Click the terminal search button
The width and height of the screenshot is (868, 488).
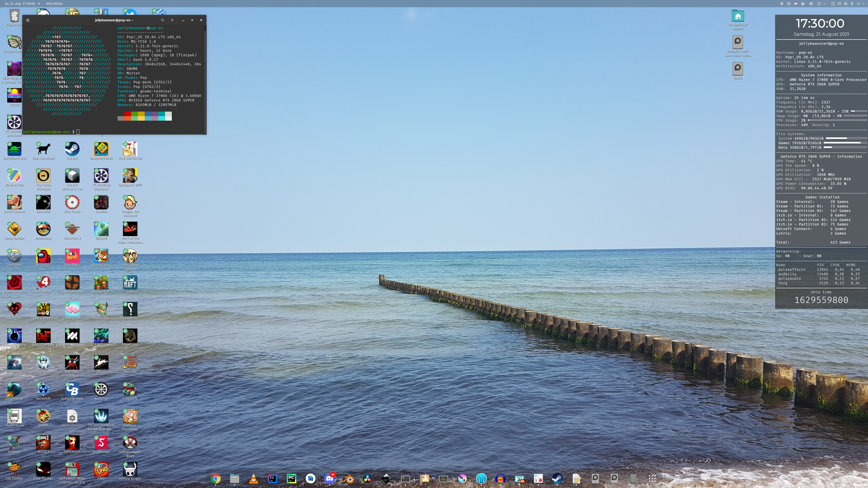[163, 20]
